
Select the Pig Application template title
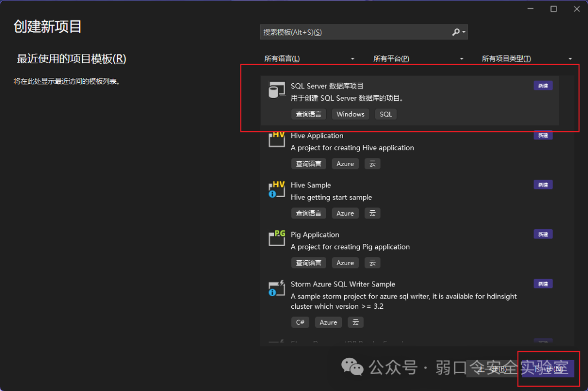click(x=315, y=235)
